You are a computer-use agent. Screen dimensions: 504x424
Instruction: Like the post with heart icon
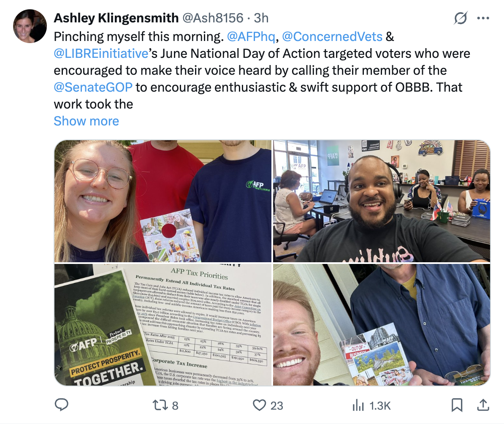pos(260,405)
